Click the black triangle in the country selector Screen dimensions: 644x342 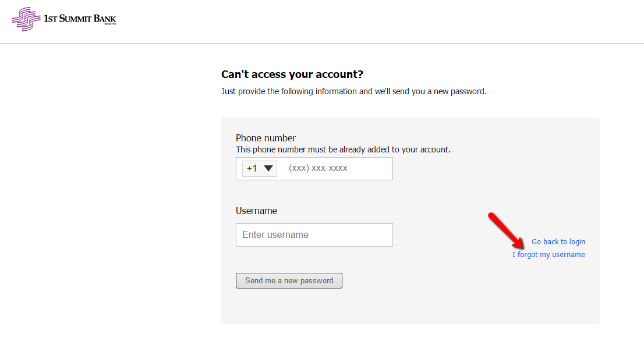coord(268,168)
